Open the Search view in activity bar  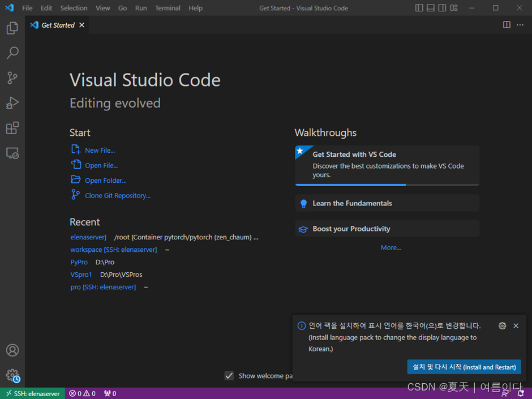click(x=12, y=53)
